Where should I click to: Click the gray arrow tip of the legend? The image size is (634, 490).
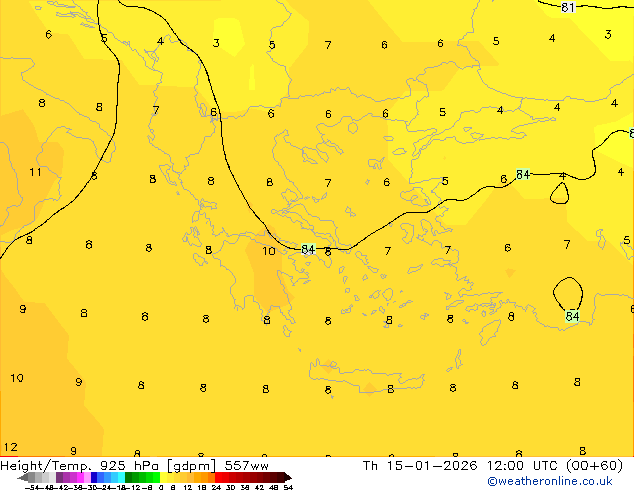[x=23, y=477]
